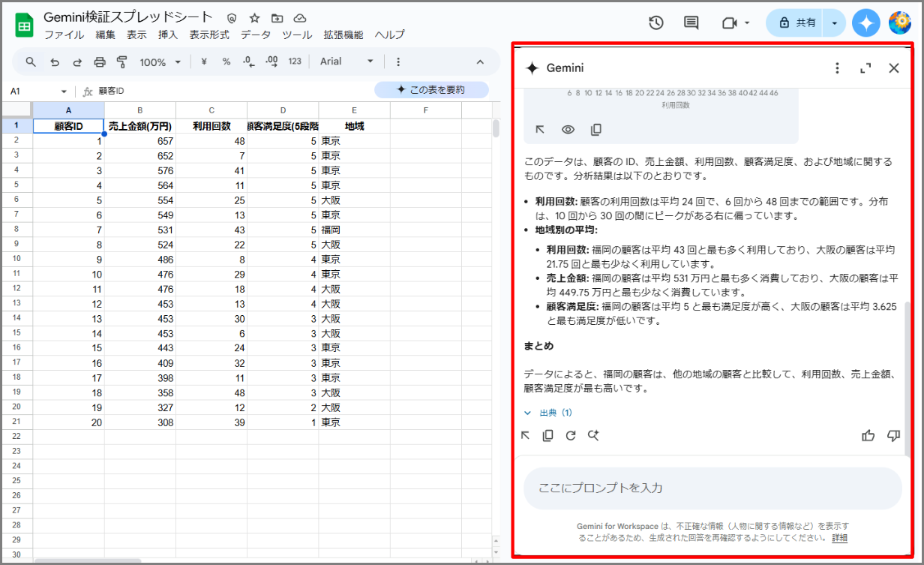
Task: Open more toolbar options three-dot menu
Action: pos(398,62)
